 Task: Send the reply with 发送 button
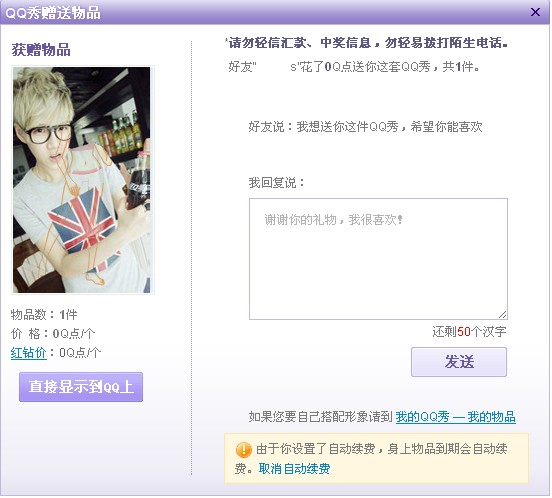(459, 362)
